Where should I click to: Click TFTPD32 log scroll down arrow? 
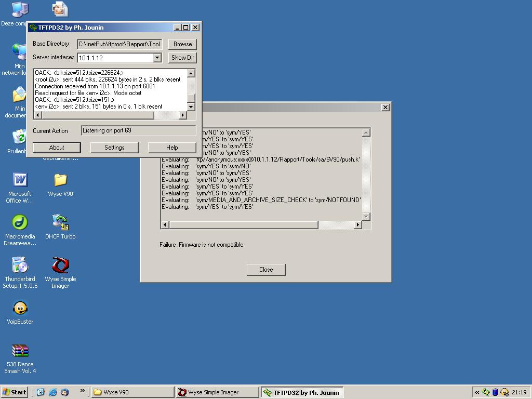tap(191, 107)
